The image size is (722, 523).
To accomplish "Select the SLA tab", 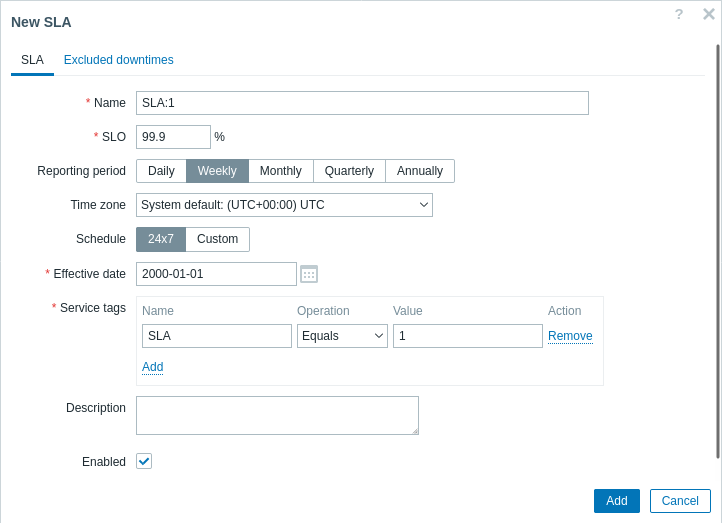I will [x=32, y=60].
